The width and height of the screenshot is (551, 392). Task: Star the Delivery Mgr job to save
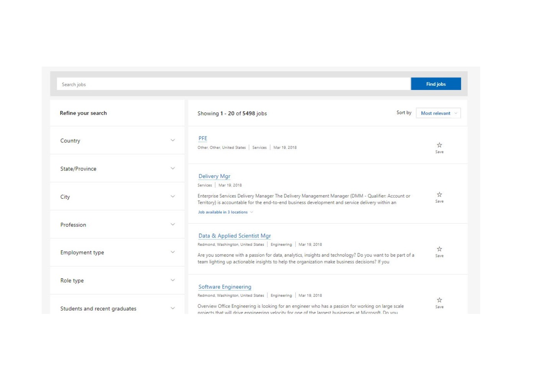click(x=439, y=197)
